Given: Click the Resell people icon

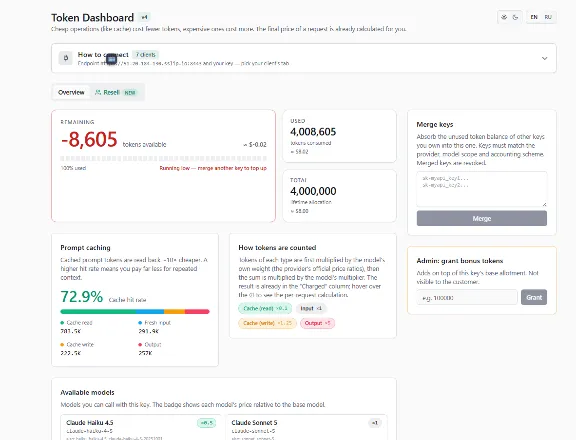Looking at the screenshot, I should (x=98, y=92).
